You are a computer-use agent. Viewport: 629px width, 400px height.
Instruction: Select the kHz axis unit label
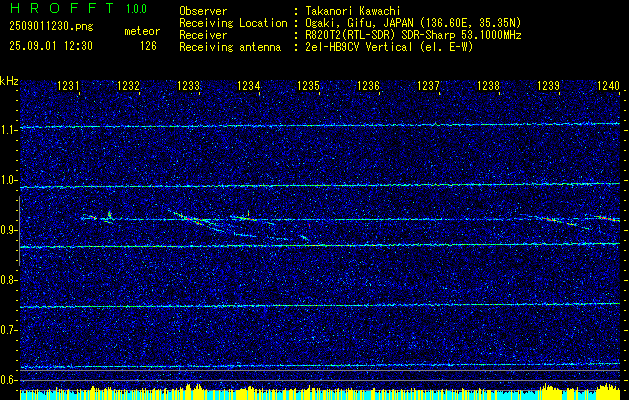[9, 82]
